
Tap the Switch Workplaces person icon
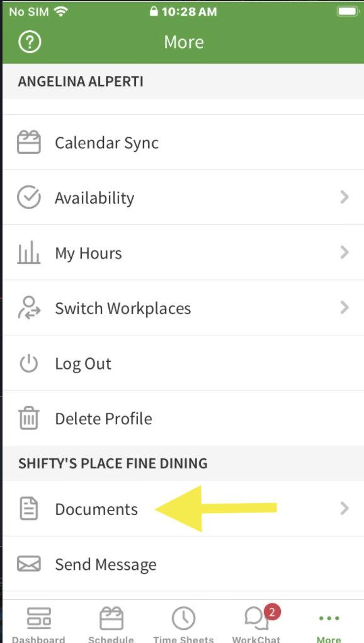click(29, 308)
